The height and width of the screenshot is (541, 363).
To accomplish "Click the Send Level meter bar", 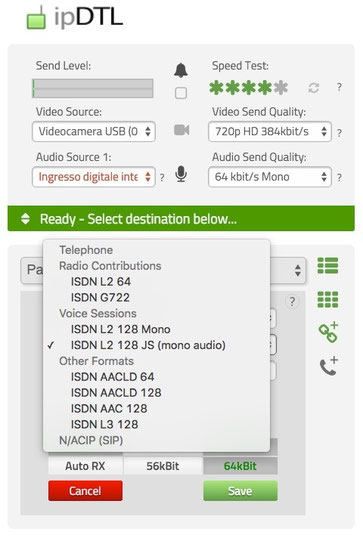I will click(93, 88).
